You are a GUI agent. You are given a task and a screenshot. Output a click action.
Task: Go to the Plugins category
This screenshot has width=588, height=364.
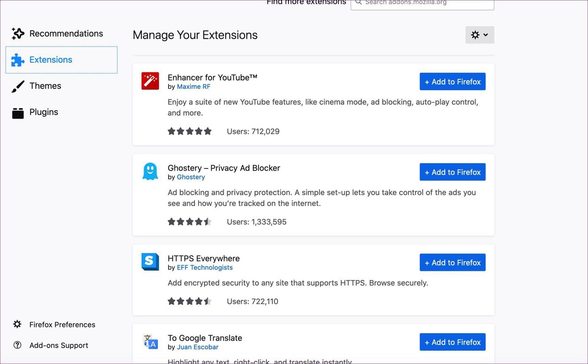[x=62, y=112]
